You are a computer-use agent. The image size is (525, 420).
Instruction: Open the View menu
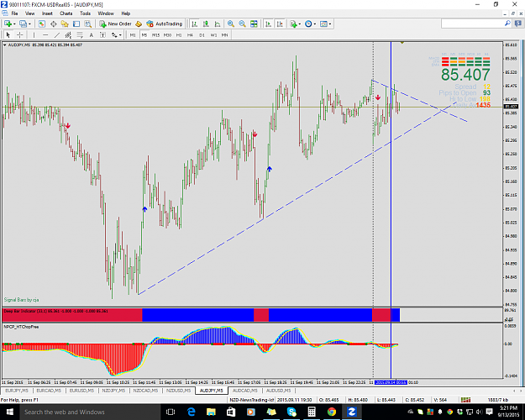[29, 13]
